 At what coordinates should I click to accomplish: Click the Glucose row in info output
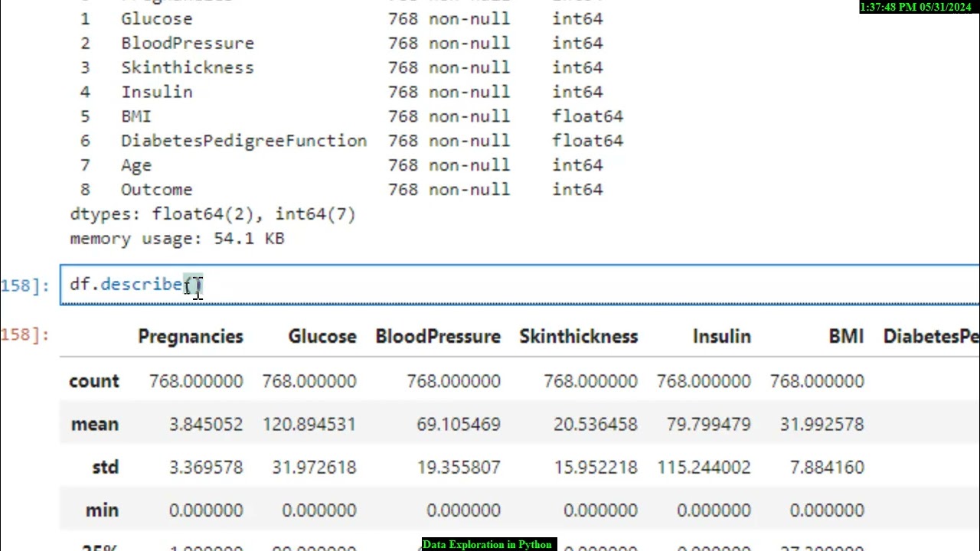pos(341,18)
